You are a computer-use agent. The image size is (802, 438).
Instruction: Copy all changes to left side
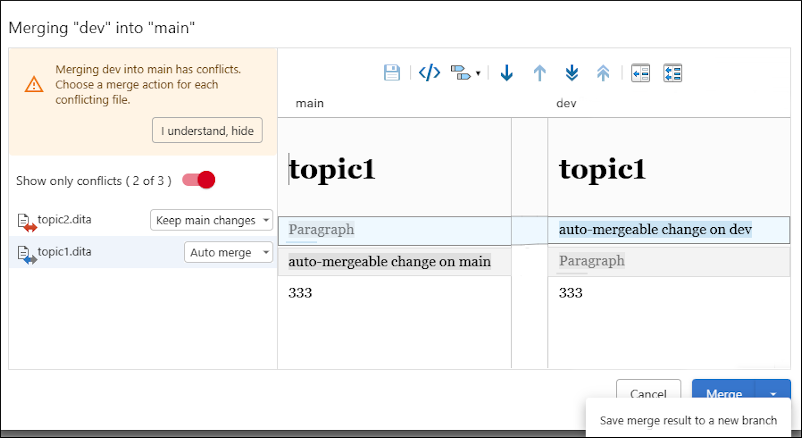672,73
